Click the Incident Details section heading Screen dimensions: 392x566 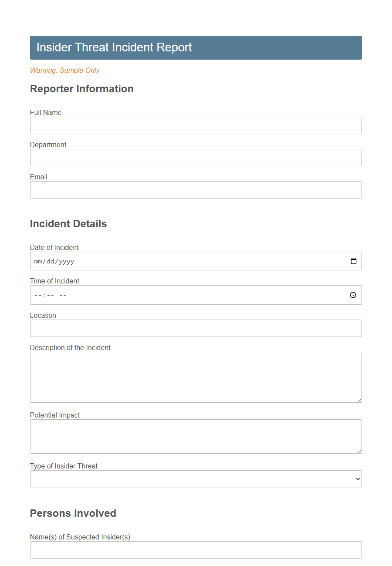coord(68,223)
